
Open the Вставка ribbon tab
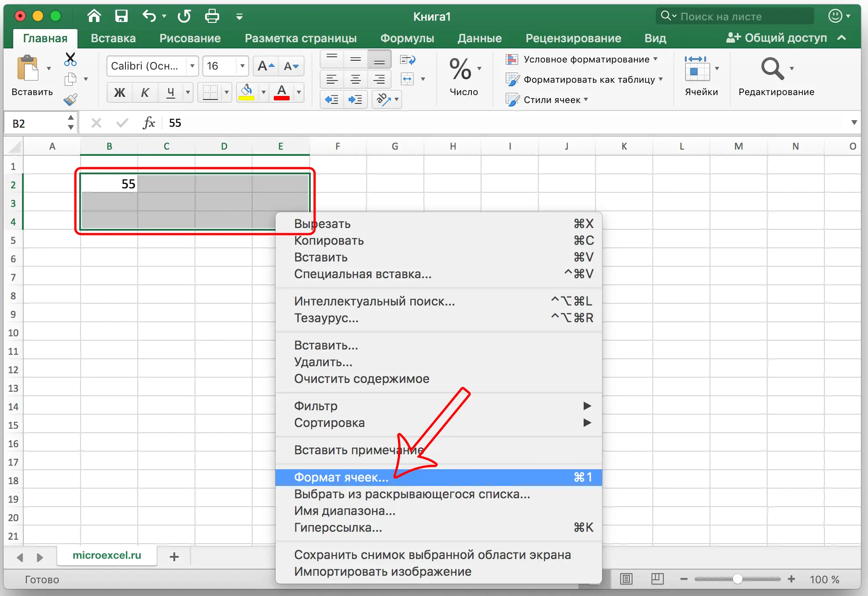(x=113, y=38)
